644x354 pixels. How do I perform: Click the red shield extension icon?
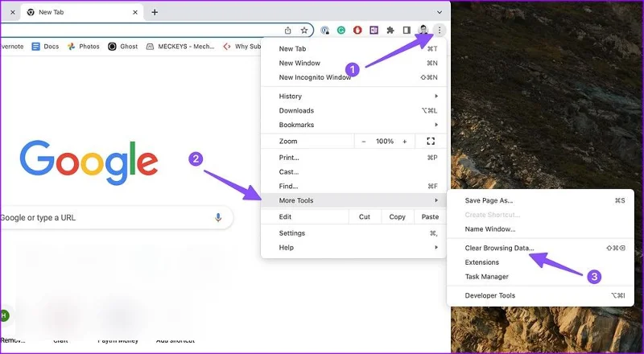[357, 30]
